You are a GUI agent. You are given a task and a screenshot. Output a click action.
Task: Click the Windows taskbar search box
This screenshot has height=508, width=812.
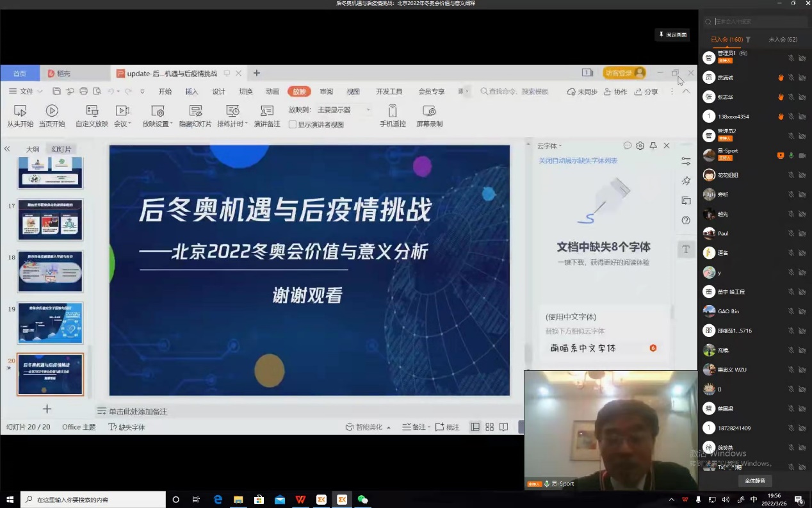(x=93, y=500)
